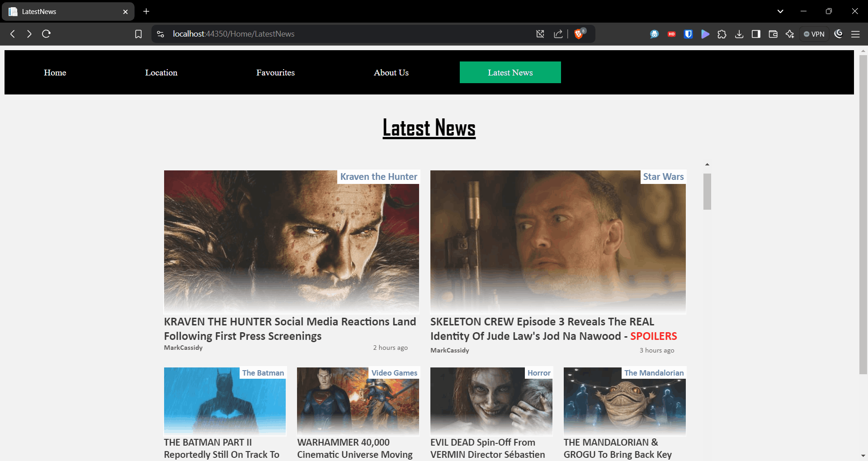This screenshot has height=461, width=868.
Task: Switch to the About Us tab
Action: tap(391, 72)
